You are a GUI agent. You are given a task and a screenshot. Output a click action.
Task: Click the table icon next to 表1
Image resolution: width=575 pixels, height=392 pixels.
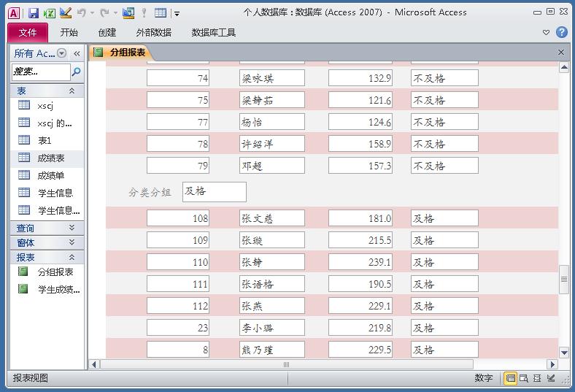tap(24, 139)
